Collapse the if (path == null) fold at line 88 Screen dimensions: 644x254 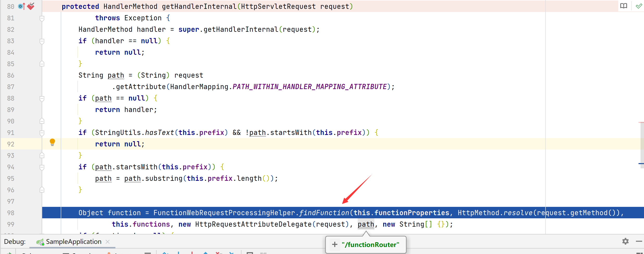(x=42, y=98)
